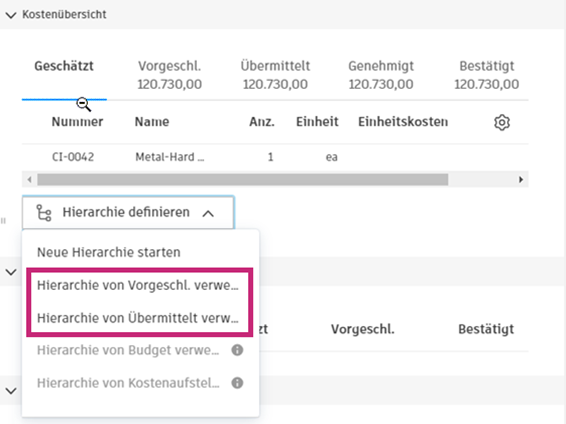566x424 pixels.
Task: Click the Einheitskosten column header
Action: click(403, 122)
